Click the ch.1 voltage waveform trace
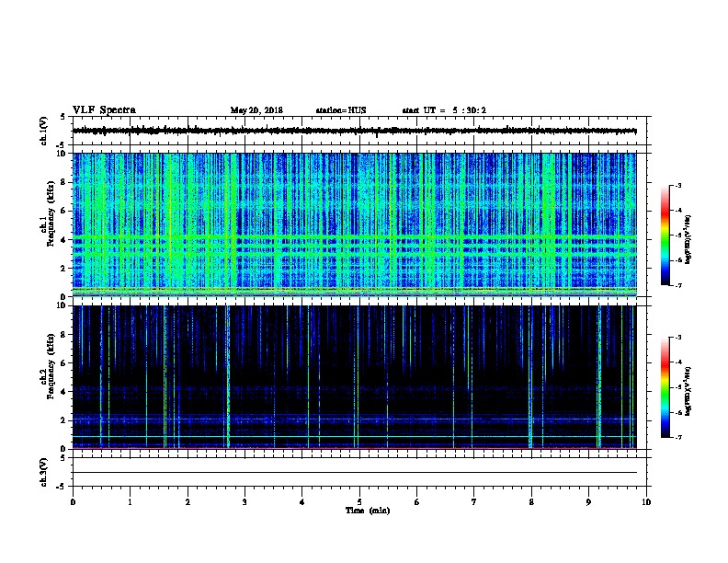Viewport: 728px width, 563px height. [354, 131]
